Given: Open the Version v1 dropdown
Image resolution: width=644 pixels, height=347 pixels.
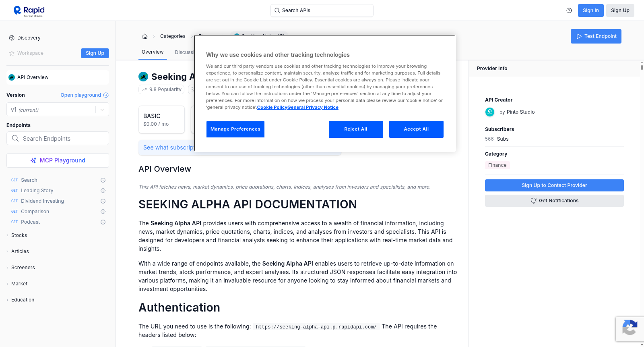Looking at the screenshot, I should 58,110.
